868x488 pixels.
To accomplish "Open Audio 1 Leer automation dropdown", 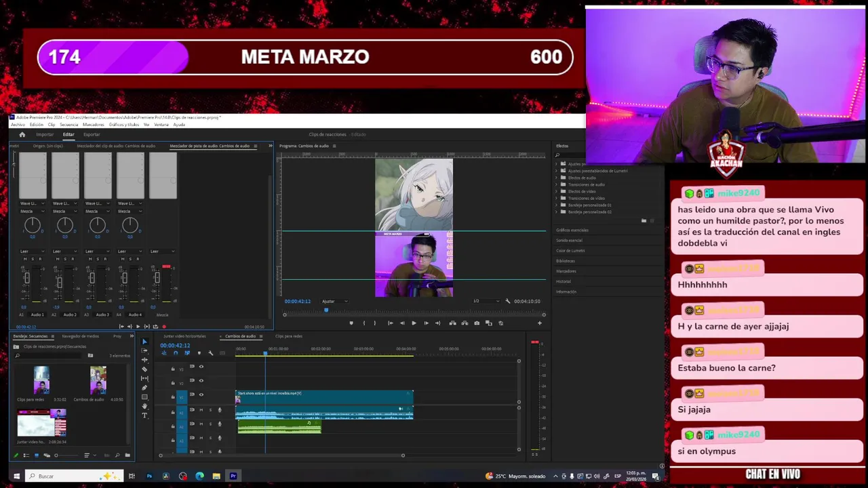I will pyautogui.click(x=33, y=251).
